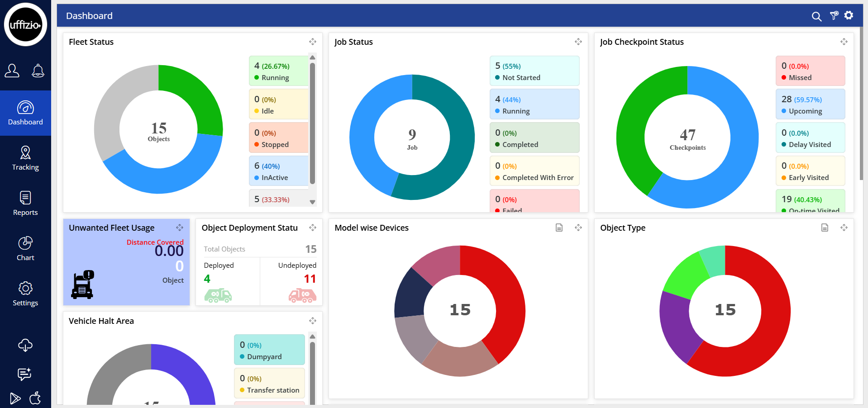Image resolution: width=868 pixels, height=408 pixels.
Task: Click the Google Play store icon
Action: click(x=15, y=398)
